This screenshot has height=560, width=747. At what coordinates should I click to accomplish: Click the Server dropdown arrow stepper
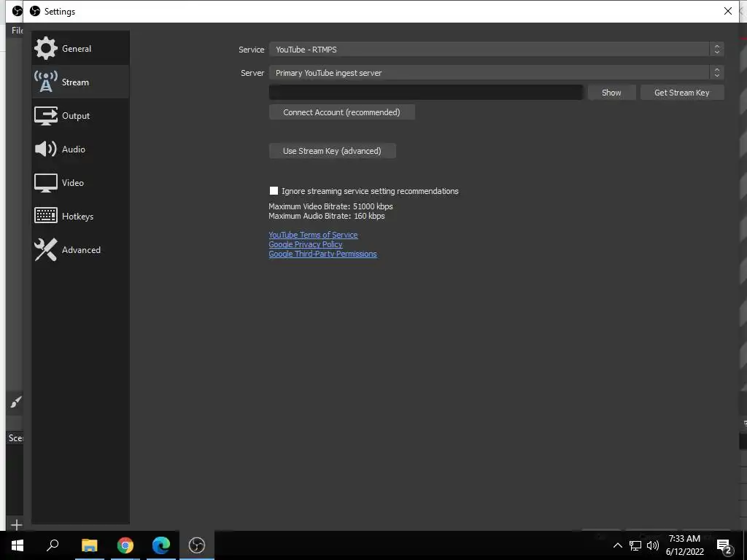(716, 73)
